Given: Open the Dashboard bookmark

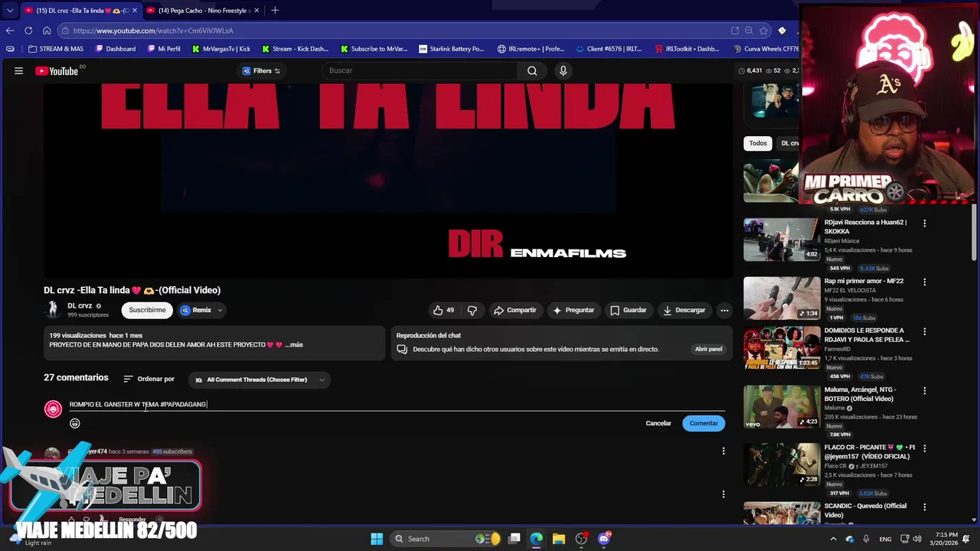Looking at the screenshot, I should pyautogui.click(x=116, y=49).
